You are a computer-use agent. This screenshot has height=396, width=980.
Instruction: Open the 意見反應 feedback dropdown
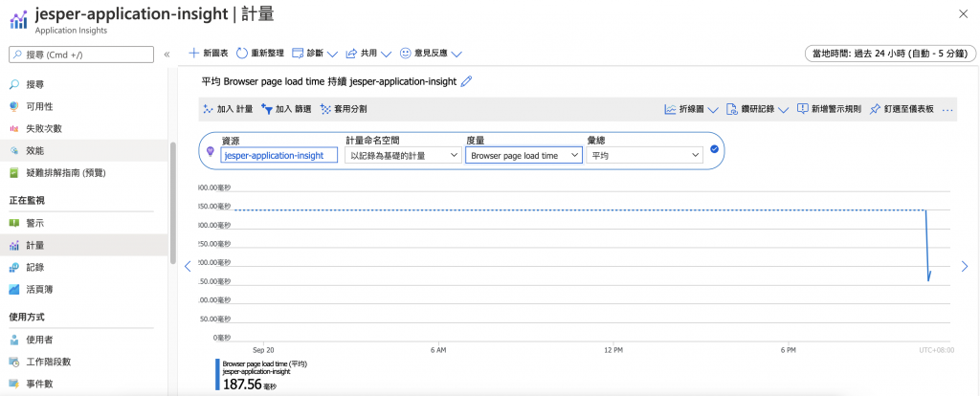[431, 54]
